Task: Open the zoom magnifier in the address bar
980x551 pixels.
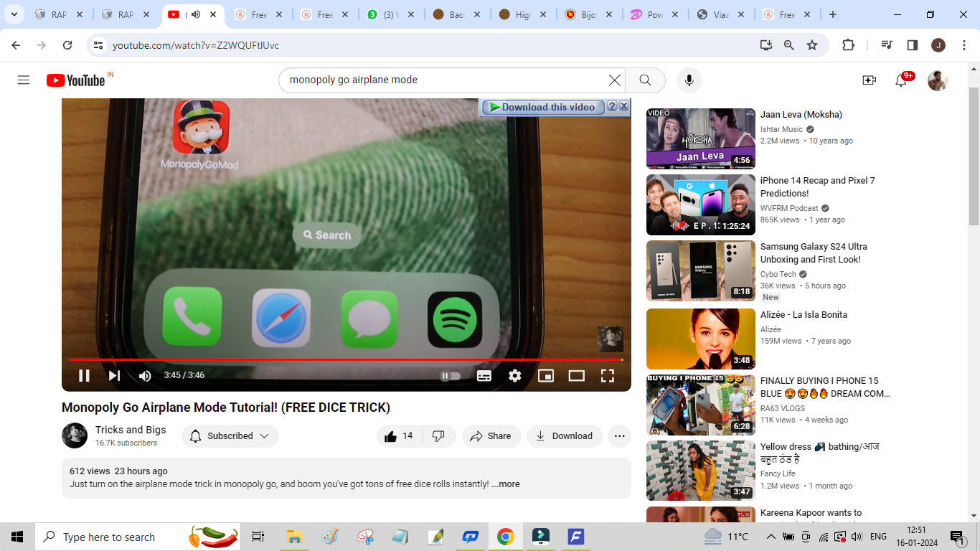Action: pos(789,45)
